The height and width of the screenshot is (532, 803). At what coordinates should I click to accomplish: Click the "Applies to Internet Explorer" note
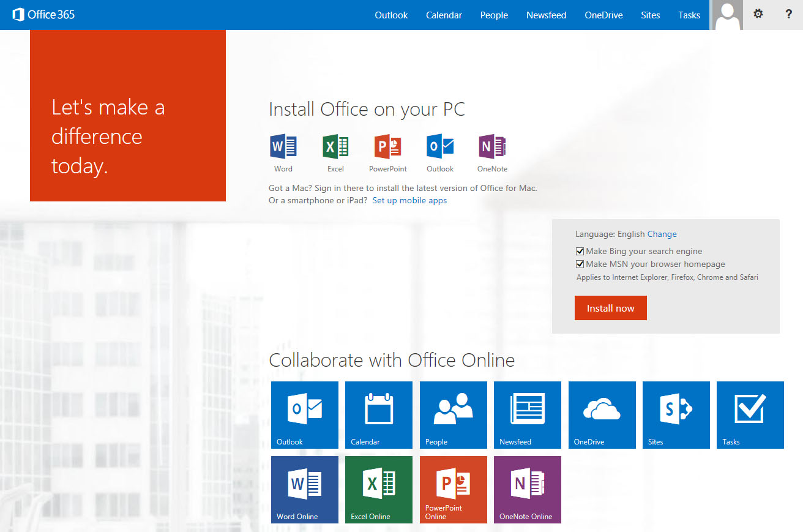click(x=667, y=277)
